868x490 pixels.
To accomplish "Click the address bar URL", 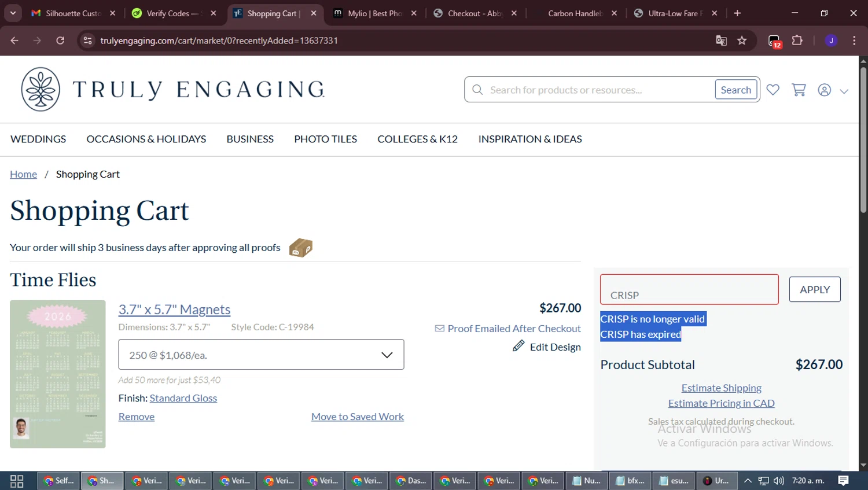I will coord(219,40).
